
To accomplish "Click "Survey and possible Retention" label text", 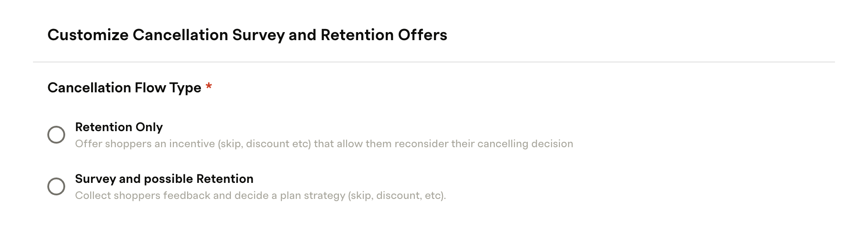I will tap(164, 179).
